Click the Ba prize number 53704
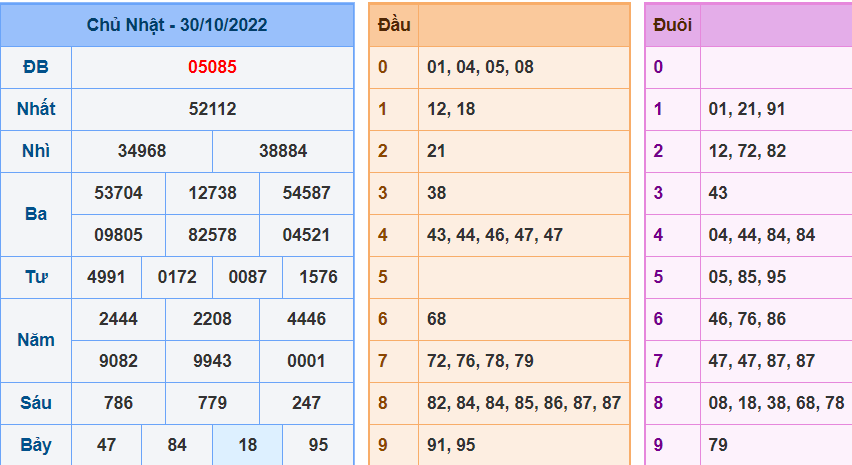 [x=118, y=193]
